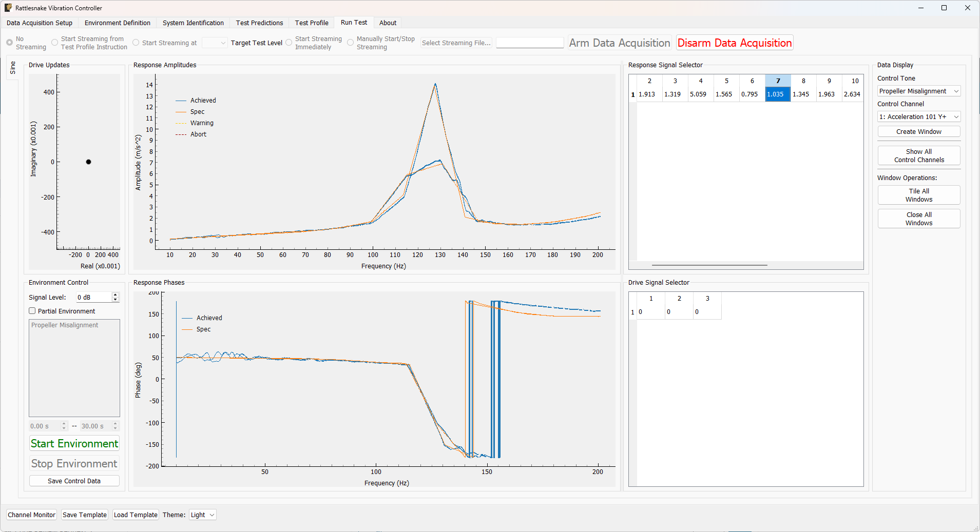Select Drive Signal Selector column 1 value

tap(651, 312)
